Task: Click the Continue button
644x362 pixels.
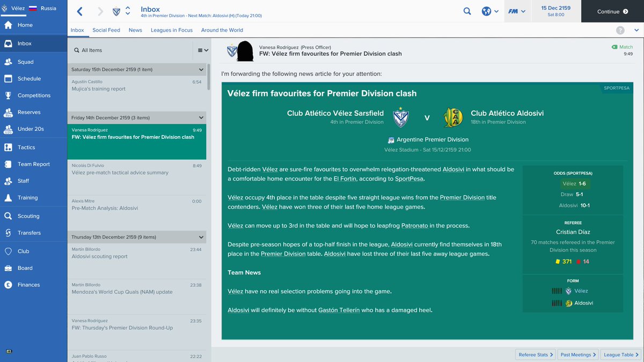Action: pos(612,11)
